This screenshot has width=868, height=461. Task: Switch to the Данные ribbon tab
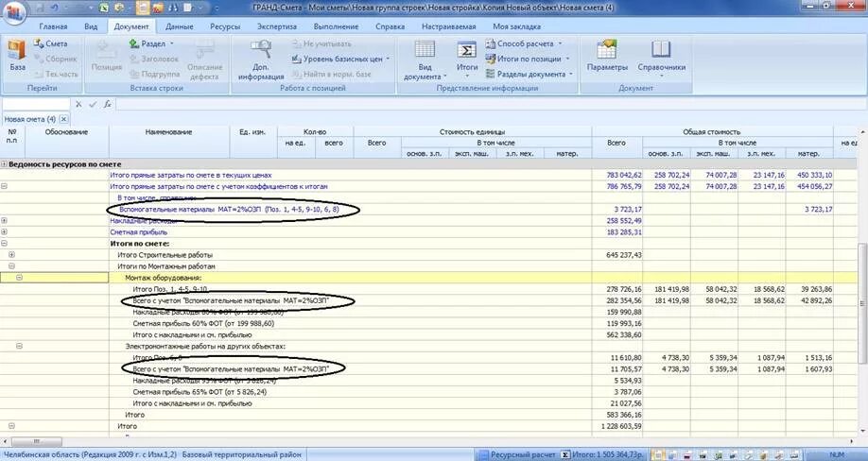tap(180, 26)
